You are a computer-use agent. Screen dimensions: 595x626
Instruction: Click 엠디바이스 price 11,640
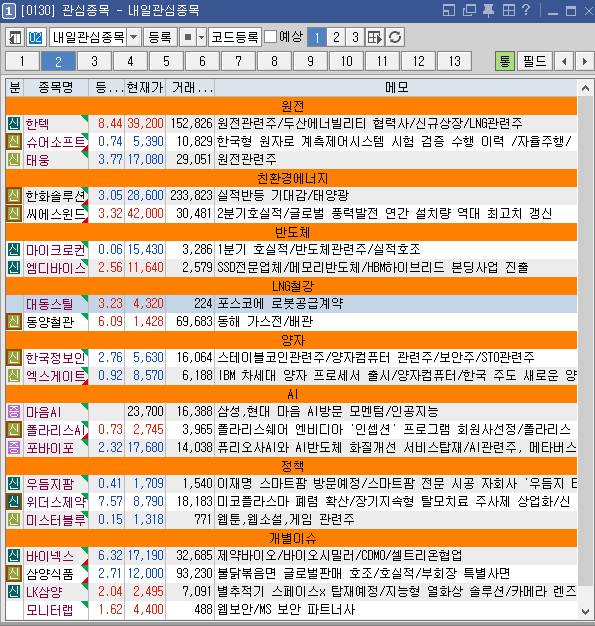tap(145, 267)
